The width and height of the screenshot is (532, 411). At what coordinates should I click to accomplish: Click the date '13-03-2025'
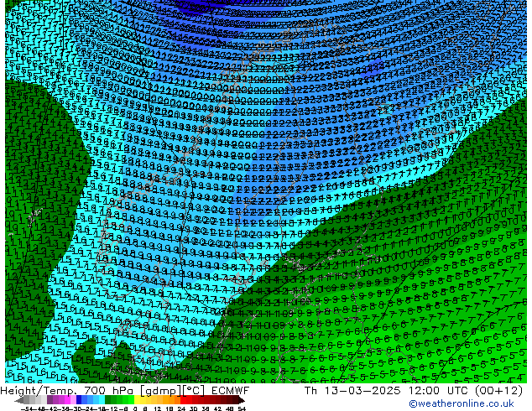[362, 391]
